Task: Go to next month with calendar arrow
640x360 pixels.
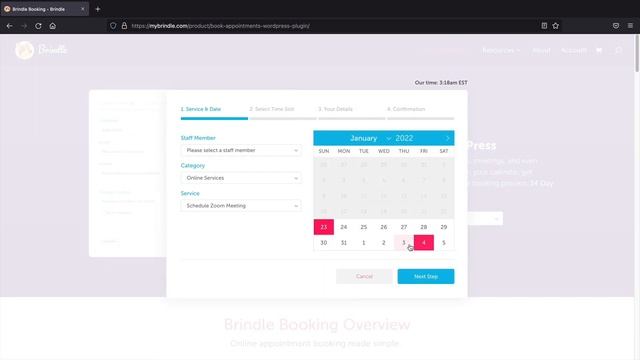Action: pos(447,138)
